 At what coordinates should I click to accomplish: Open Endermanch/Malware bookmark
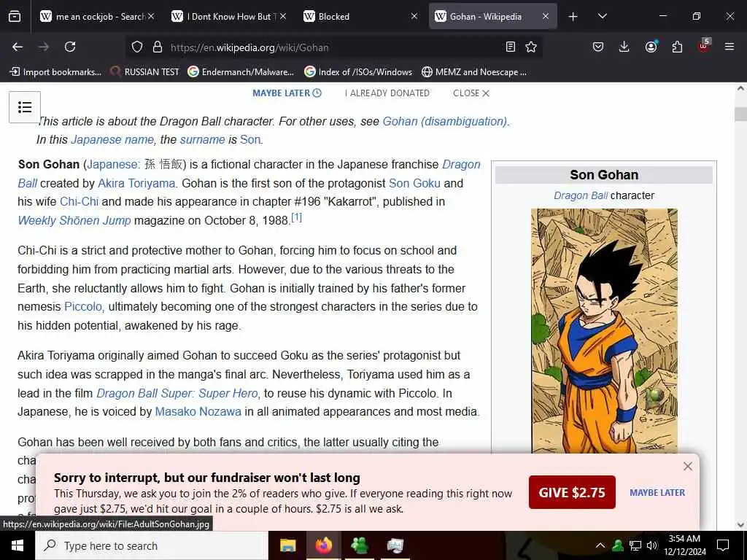(x=241, y=72)
